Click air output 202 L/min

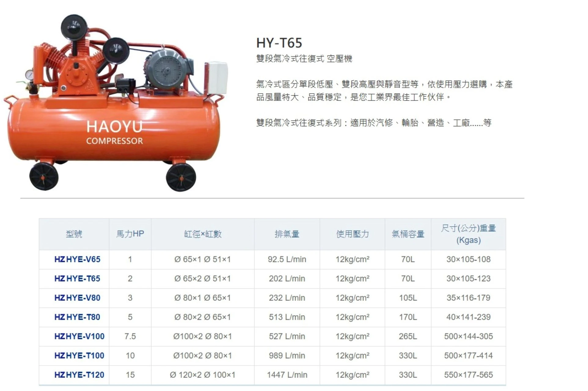pyautogui.click(x=287, y=279)
